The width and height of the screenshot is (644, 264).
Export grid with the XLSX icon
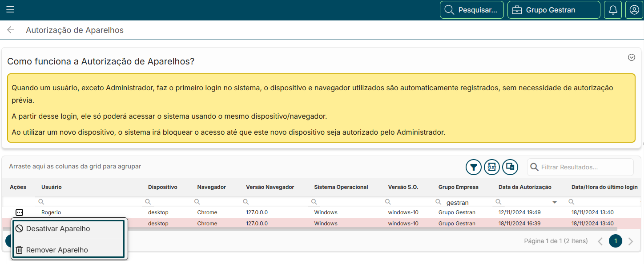click(492, 167)
